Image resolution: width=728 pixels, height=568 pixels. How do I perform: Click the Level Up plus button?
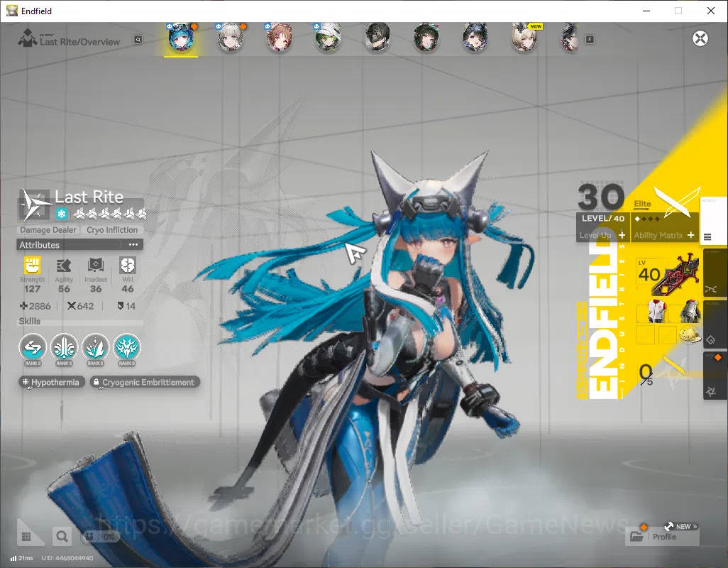point(622,236)
